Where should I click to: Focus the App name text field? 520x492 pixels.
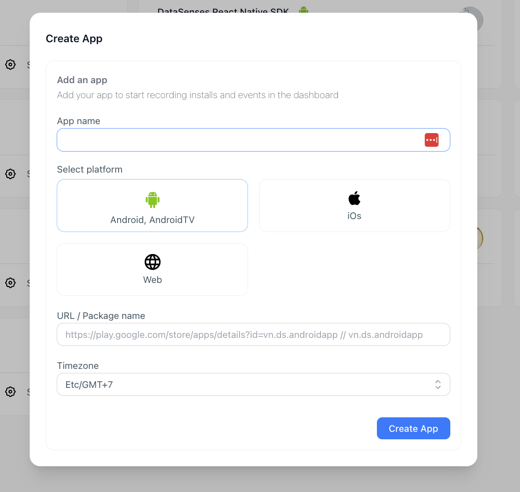253,140
